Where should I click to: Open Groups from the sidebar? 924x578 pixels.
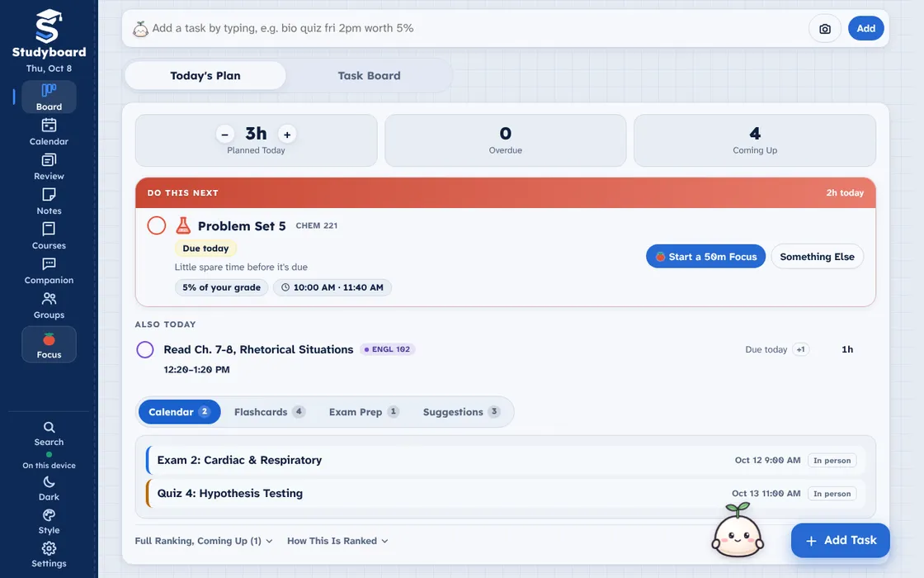pyautogui.click(x=49, y=306)
